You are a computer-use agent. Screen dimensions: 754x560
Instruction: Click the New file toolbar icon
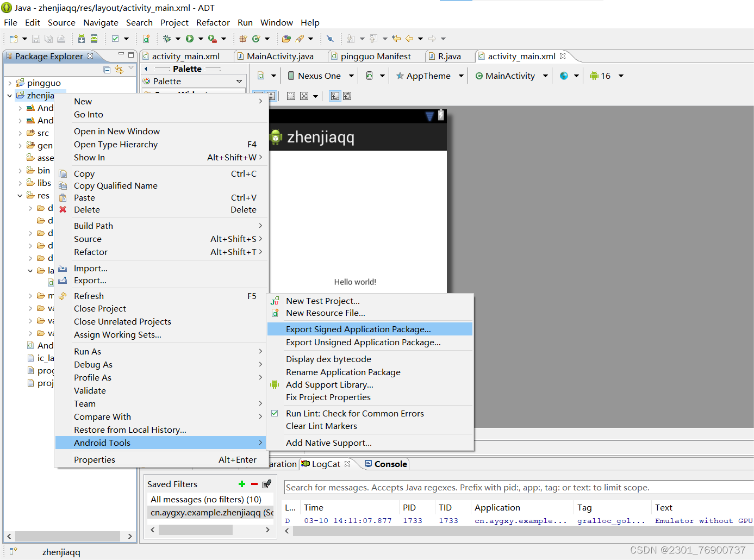14,39
